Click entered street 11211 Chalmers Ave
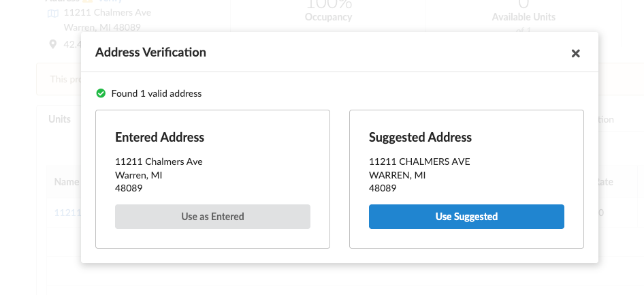The height and width of the screenshot is (295, 644). 159,161
